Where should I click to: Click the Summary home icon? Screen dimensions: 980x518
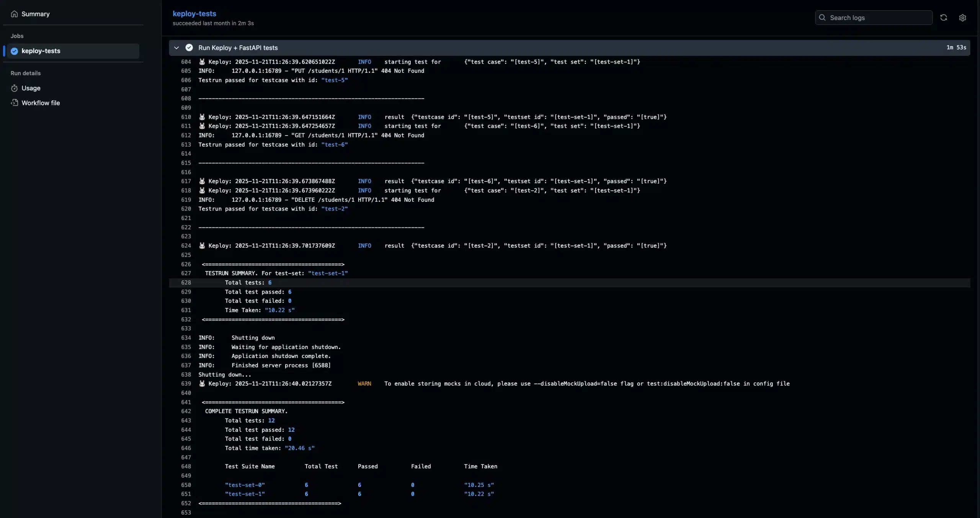click(x=14, y=14)
